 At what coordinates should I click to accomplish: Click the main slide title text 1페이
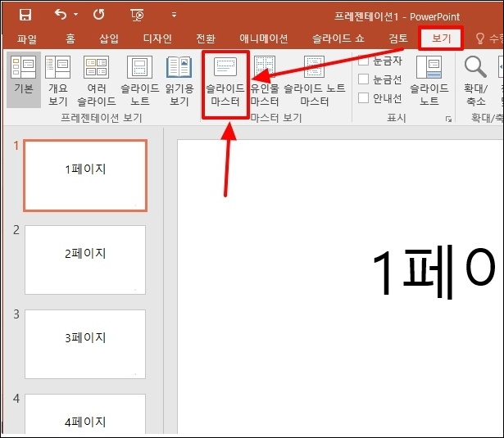[x=434, y=271]
